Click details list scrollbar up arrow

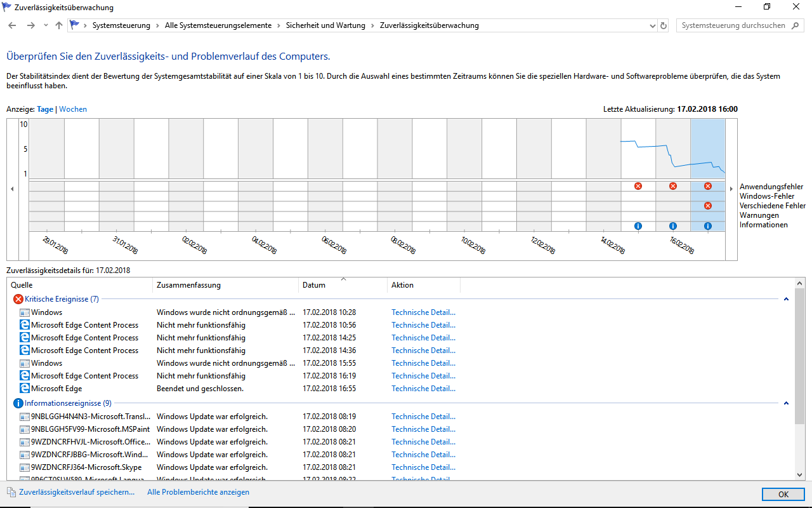tap(799, 284)
